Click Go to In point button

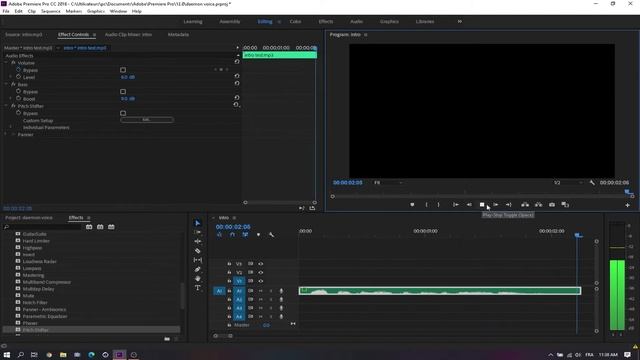click(456, 204)
